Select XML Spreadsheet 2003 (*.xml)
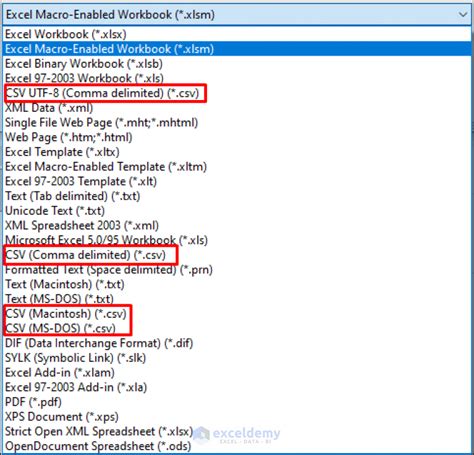 click(237, 225)
